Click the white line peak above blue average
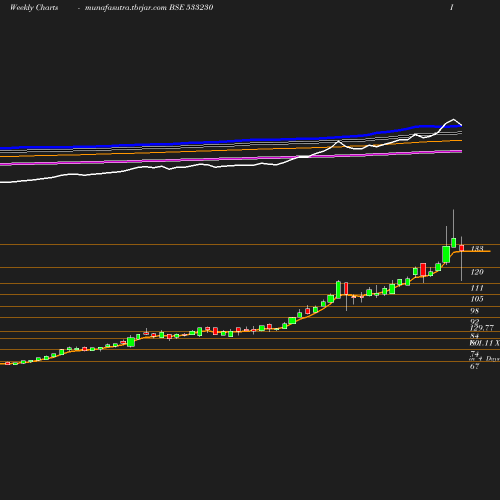This screenshot has height=500, width=500. click(x=453, y=119)
